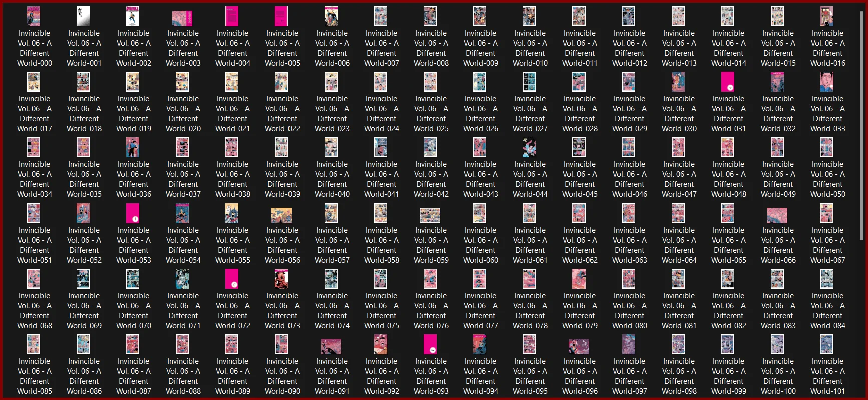This screenshot has height=400, width=868.
Task: Select the World-010 file icon
Action: (x=529, y=16)
